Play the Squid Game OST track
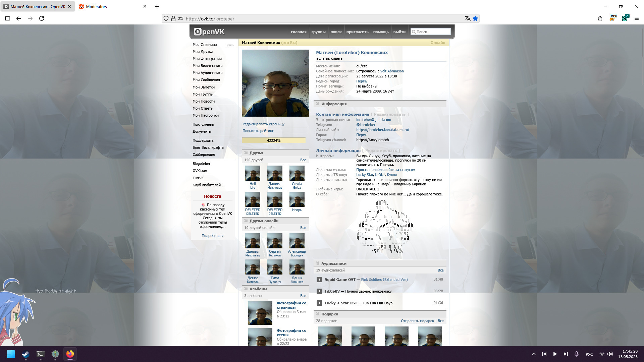The width and height of the screenshot is (644, 362). tap(319, 280)
